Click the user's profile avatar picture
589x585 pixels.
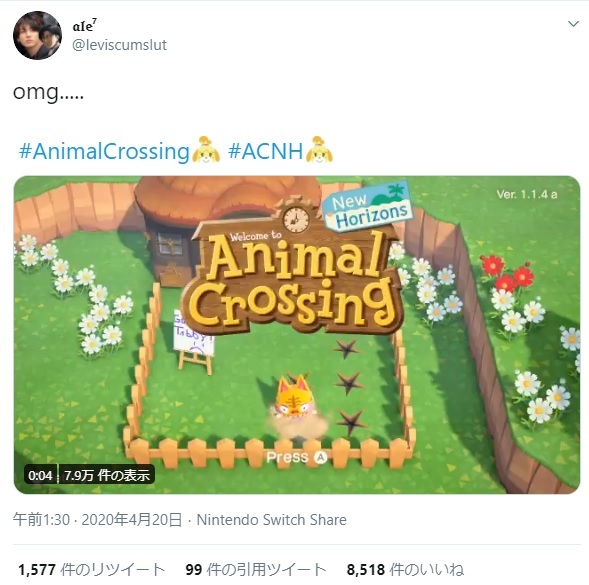click(37, 35)
